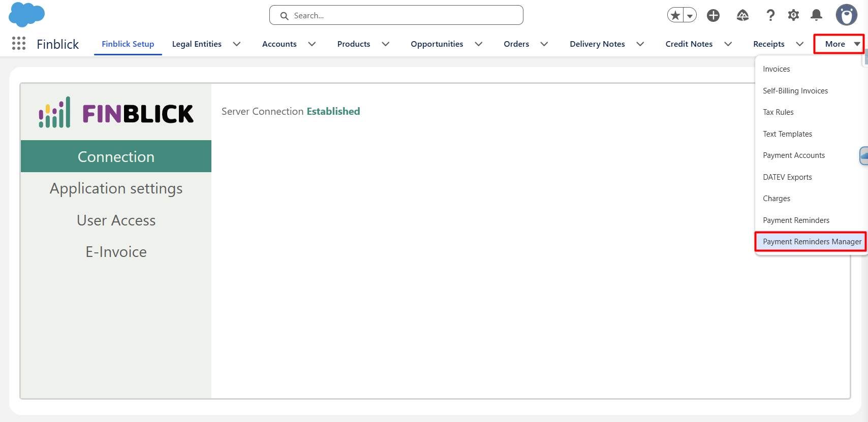Viewport: 868px width, 422px height.
Task: Open the Trailhead guidance icon
Action: [x=742, y=15]
